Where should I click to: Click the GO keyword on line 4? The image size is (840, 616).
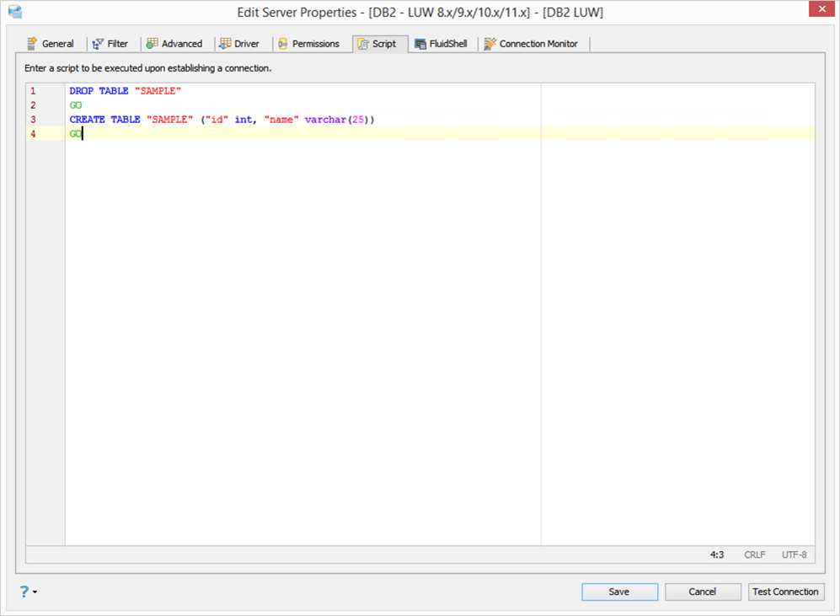[x=76, y=134]
